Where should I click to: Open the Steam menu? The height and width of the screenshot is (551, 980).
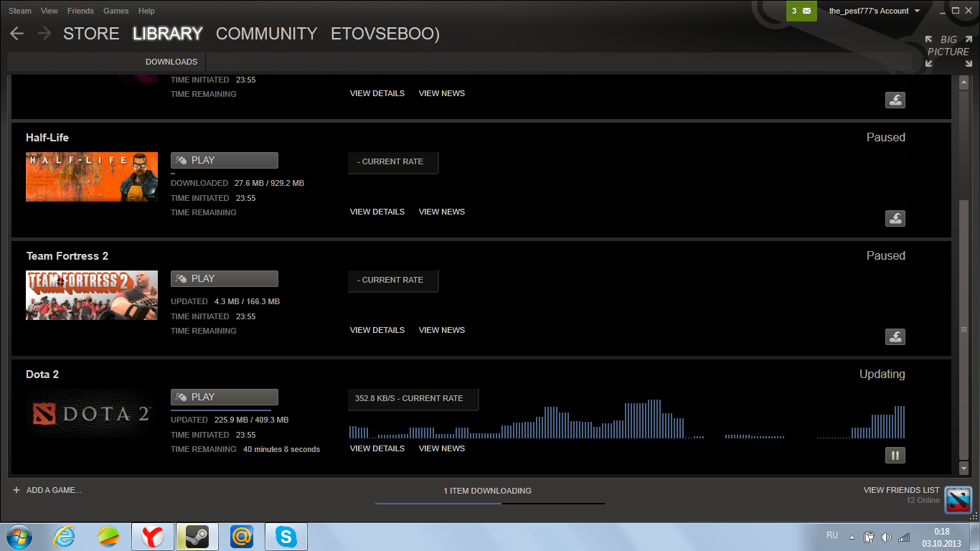point(20,11)
